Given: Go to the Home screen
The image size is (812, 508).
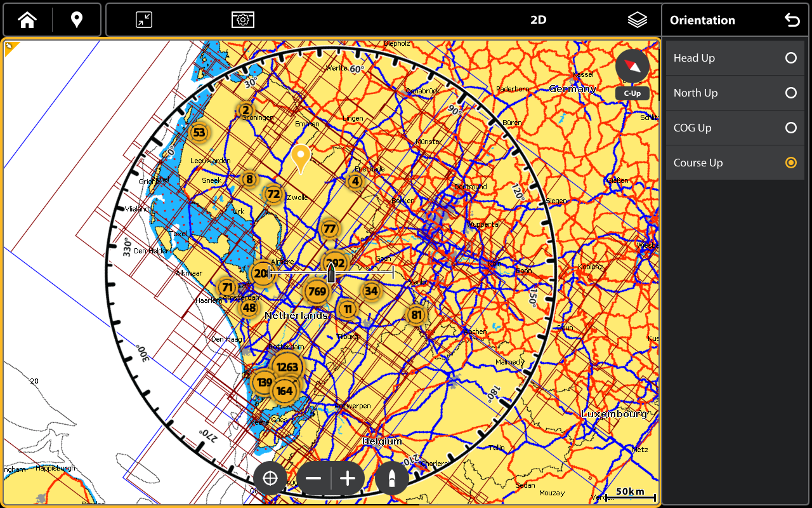Looking at the screenshot, I should pyautogui.click(x=27, y=20).
